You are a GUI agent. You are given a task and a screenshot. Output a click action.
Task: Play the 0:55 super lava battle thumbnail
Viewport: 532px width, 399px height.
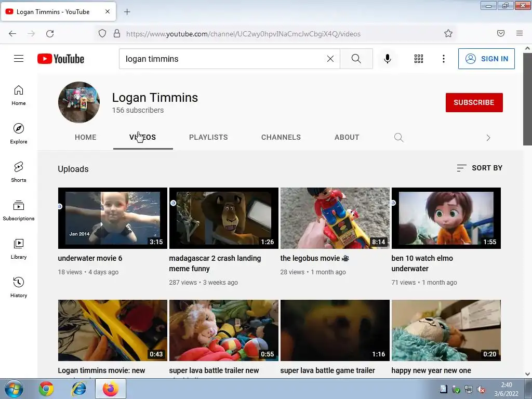[x=224, y=330]
